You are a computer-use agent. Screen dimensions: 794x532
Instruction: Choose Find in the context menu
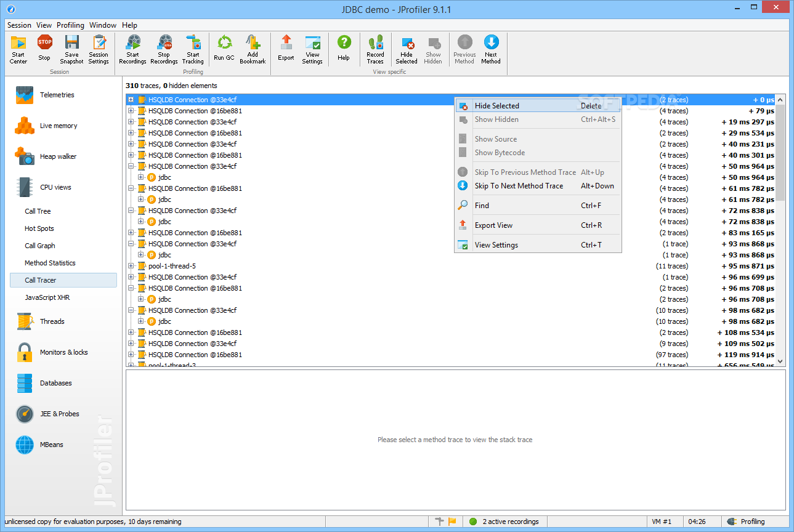[x=538, y=206]
